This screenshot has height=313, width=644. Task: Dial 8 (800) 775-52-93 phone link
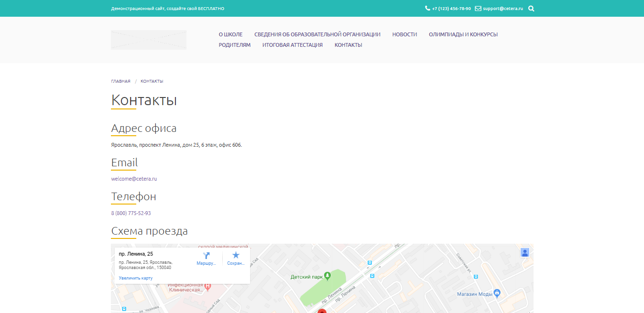pyautogui.click(x=131, y=213)
